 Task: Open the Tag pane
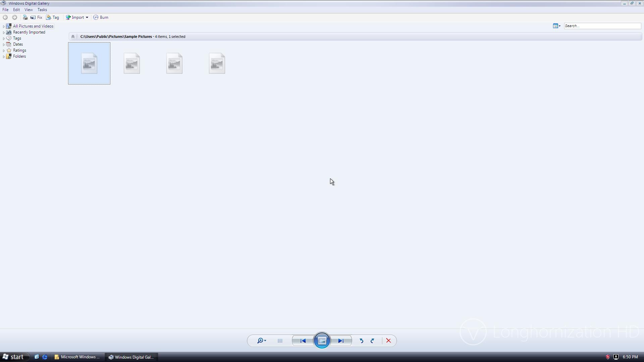(x=53, y=17)
